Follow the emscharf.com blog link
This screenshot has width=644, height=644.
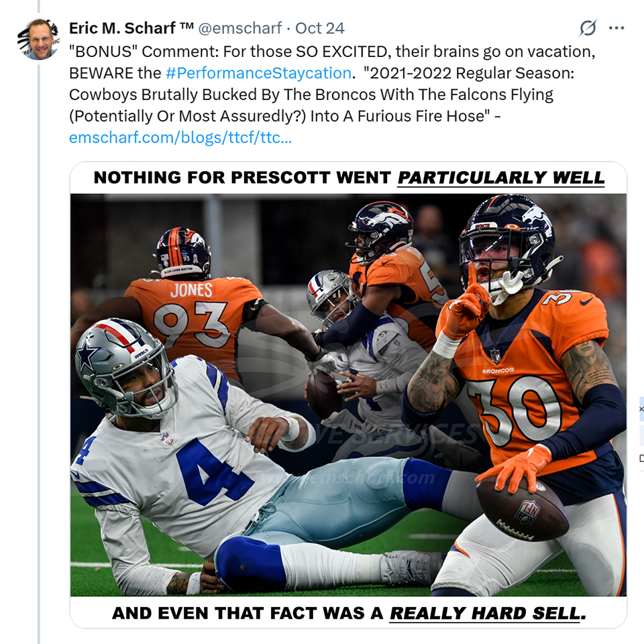click(x=180, y=138)
